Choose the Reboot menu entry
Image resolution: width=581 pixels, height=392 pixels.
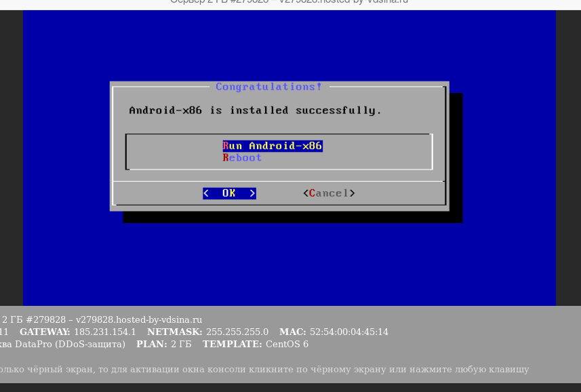(x=242, y=158)
